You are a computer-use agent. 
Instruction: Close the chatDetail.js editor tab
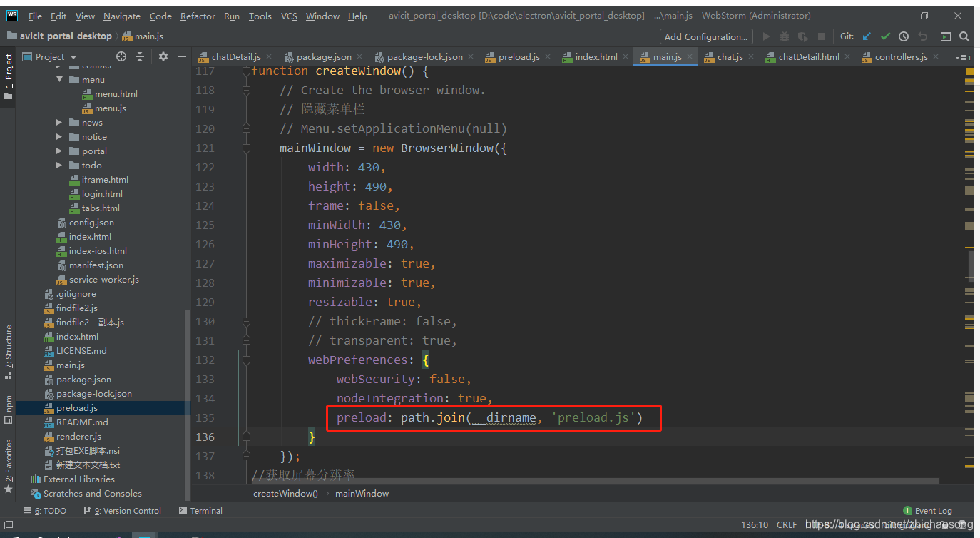pos(270,56)
